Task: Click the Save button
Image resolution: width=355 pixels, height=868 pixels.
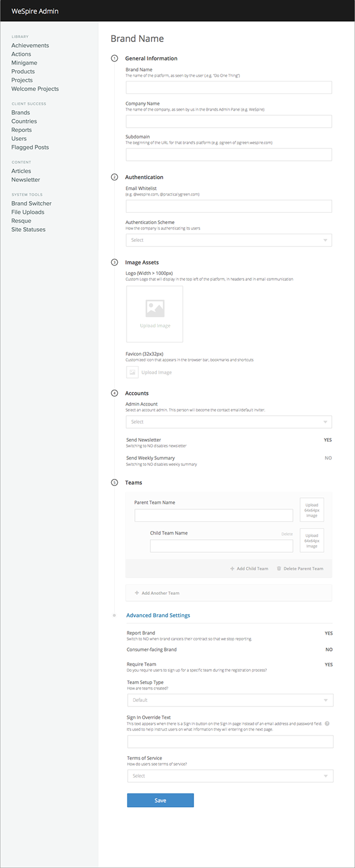Action: 160,800
